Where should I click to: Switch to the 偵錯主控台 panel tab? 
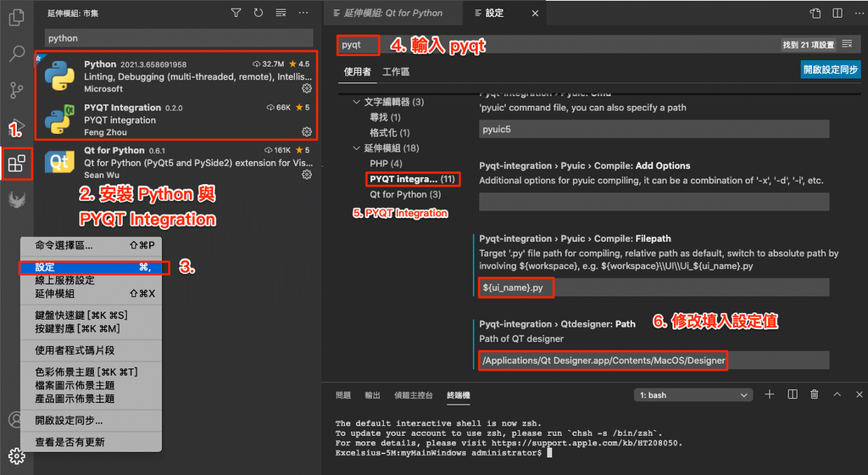tap(413, 395)
